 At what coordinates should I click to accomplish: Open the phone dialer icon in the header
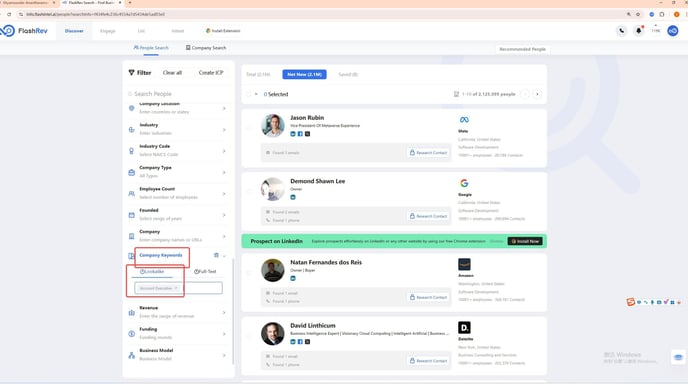pyautogui.click(x=622, y=31)
